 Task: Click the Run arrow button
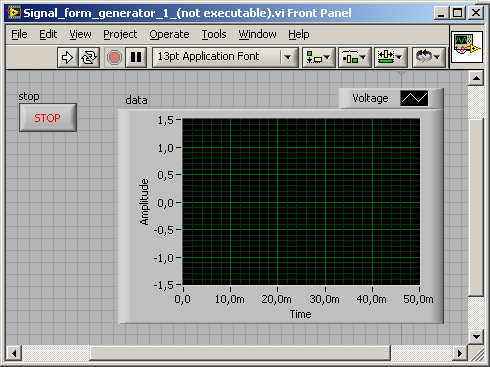[x=68, y=57]
